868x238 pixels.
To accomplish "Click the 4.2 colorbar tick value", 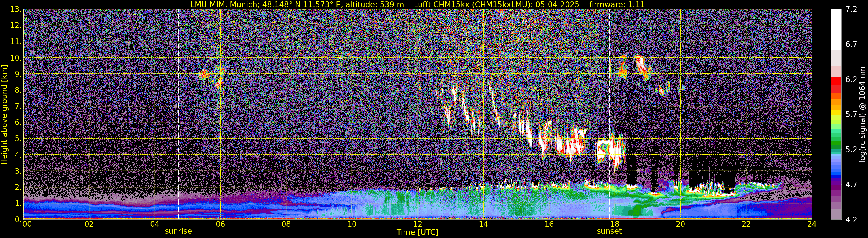I will click(x=851, y=220).
